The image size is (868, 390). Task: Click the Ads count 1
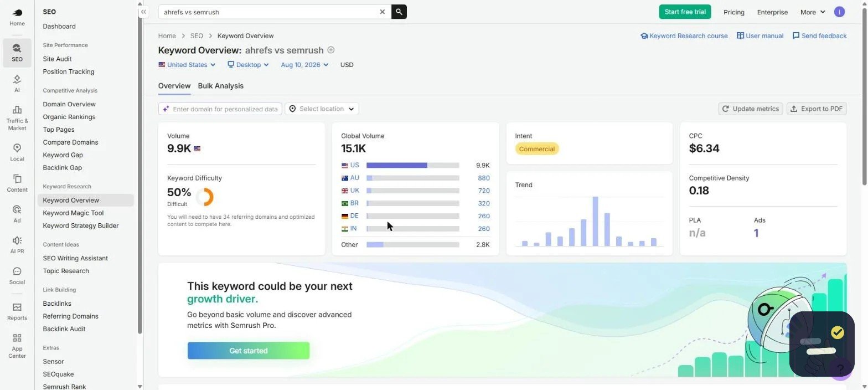756,233
